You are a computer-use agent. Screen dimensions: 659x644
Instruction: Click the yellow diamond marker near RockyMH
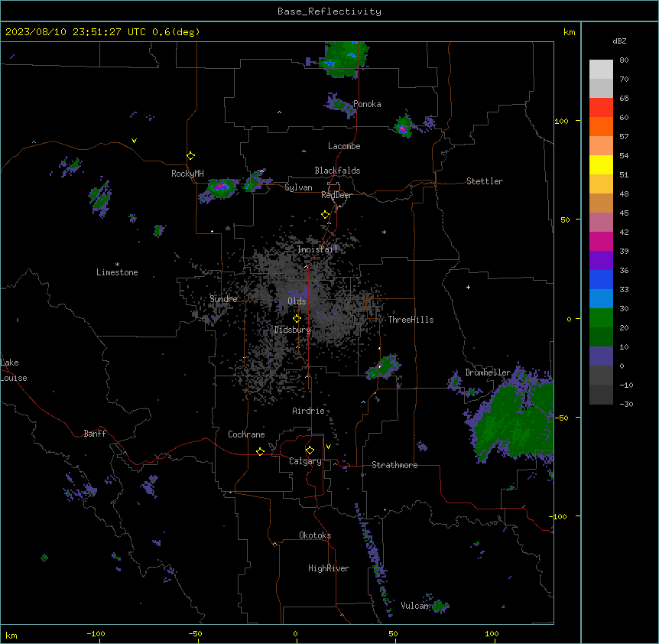click(191, 156)
